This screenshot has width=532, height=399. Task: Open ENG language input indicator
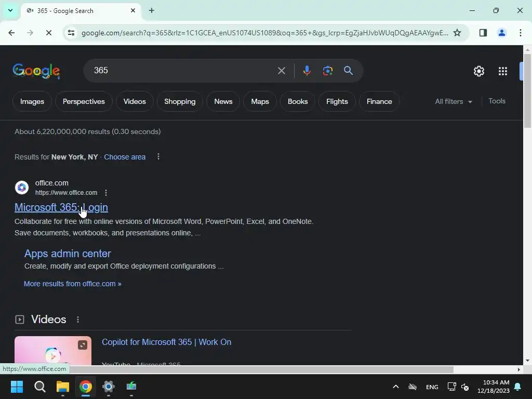tap(432, 387)
